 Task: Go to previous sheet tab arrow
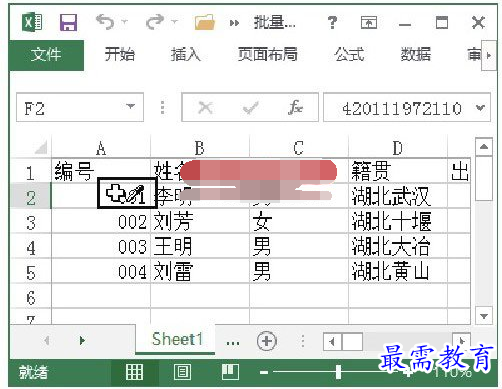47,341
